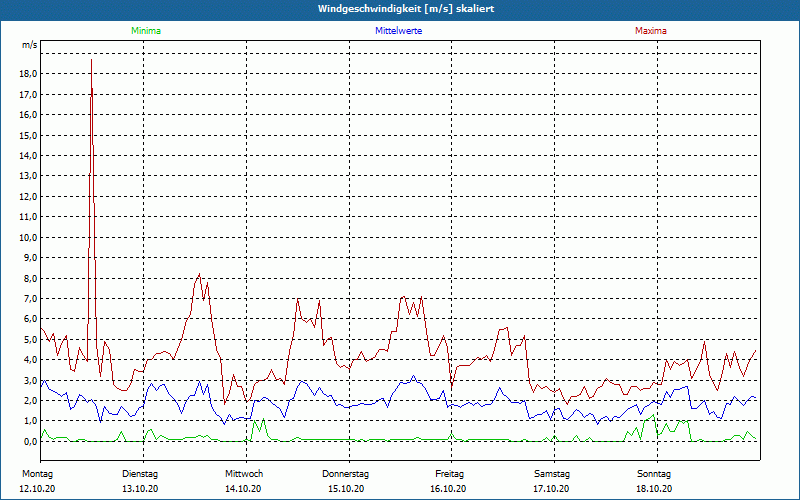The height and width of the screenshot is (500, 800).
Task: Click the 17,0 y-axis value
Action: [28, 94]
